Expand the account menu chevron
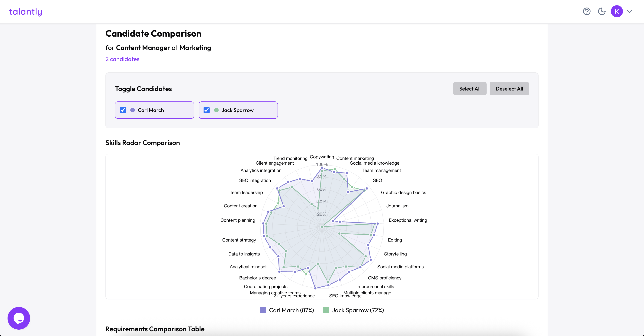Screen dimensions: 644x336 [630, 12]
